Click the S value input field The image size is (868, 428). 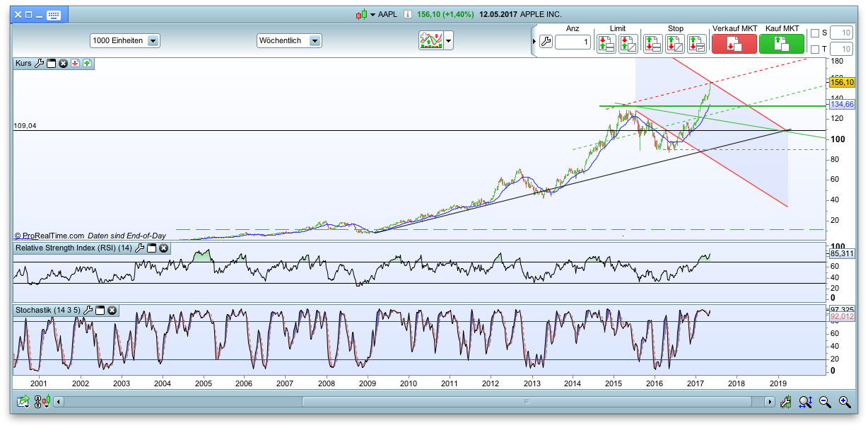[841, 33]
